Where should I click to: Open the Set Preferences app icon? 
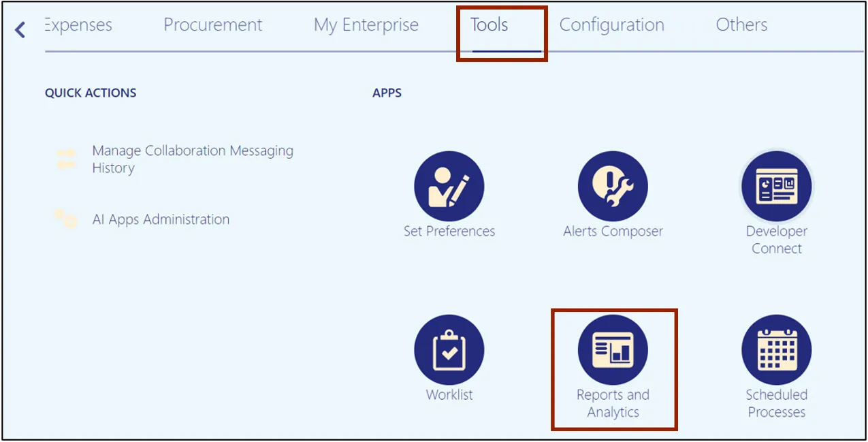click(x=449, y=186)
